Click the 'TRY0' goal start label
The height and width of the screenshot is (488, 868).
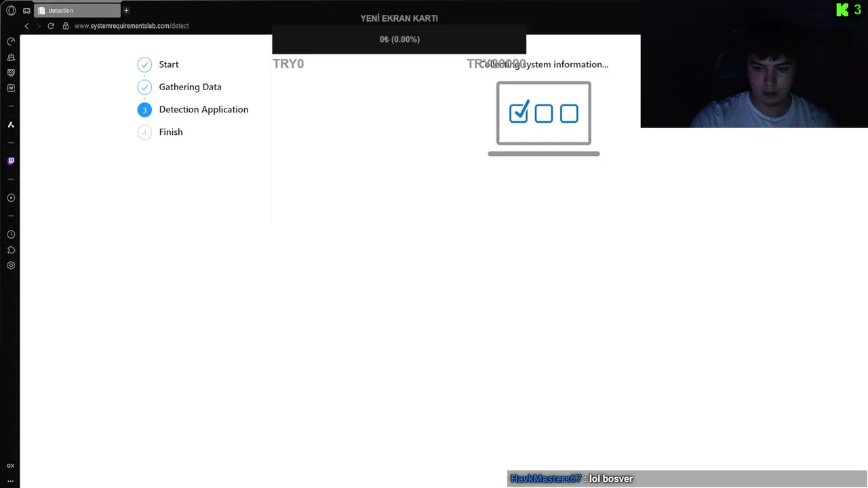[288, 64]
